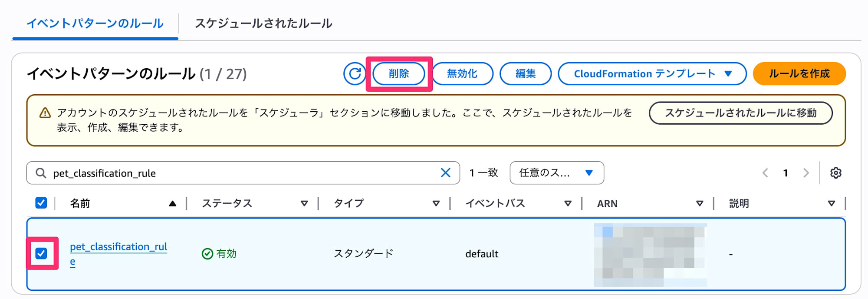Select the イベントパターンのルール tab

click(95, 23)
